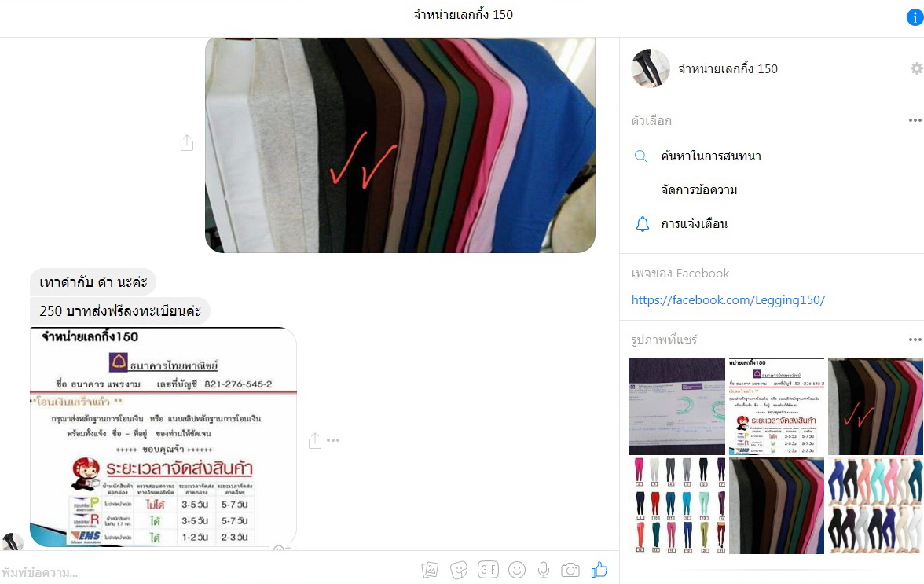Share the fabric colors photo
The width and height of the screenshot is (924, 584).
pyautogui.click(x=187, y=142)
